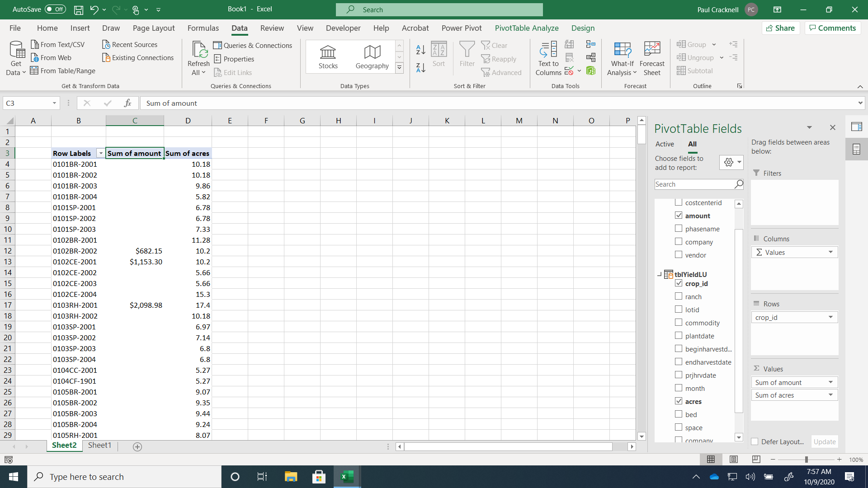Open the Row Labels filter dropdown

(x=101, y=154)
